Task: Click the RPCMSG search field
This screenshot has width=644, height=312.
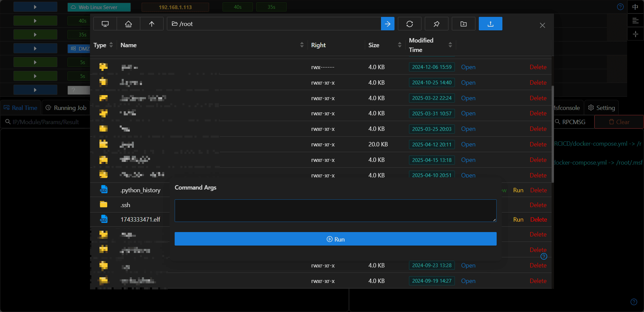Action: pyautogui.click(x=573, y=122)
